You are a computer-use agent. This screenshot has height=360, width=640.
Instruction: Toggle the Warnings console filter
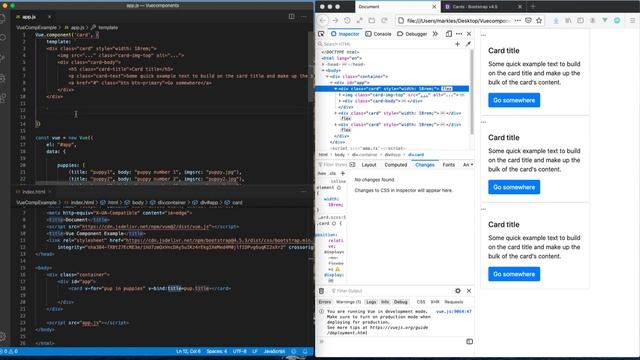(x=349, y=302)
